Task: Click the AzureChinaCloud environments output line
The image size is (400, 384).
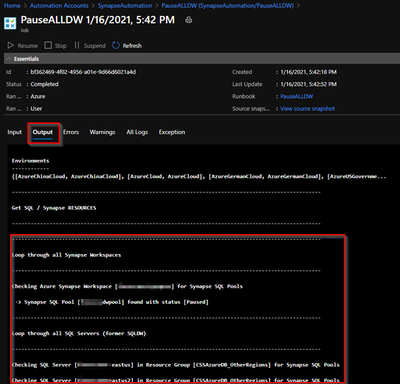Action: pyautogui.click(x=199, y=176)
